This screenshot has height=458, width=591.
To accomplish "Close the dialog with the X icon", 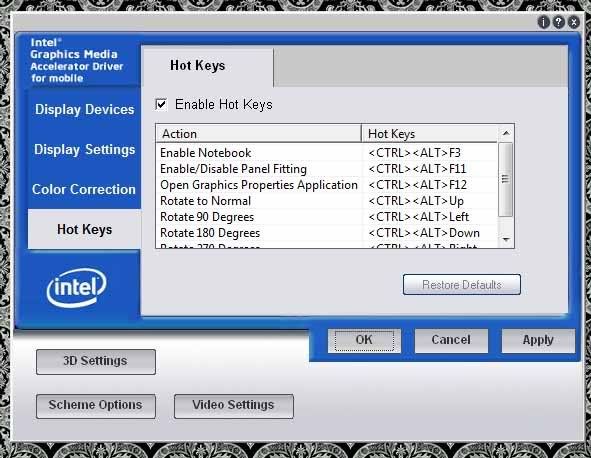I will click(574, 23).
